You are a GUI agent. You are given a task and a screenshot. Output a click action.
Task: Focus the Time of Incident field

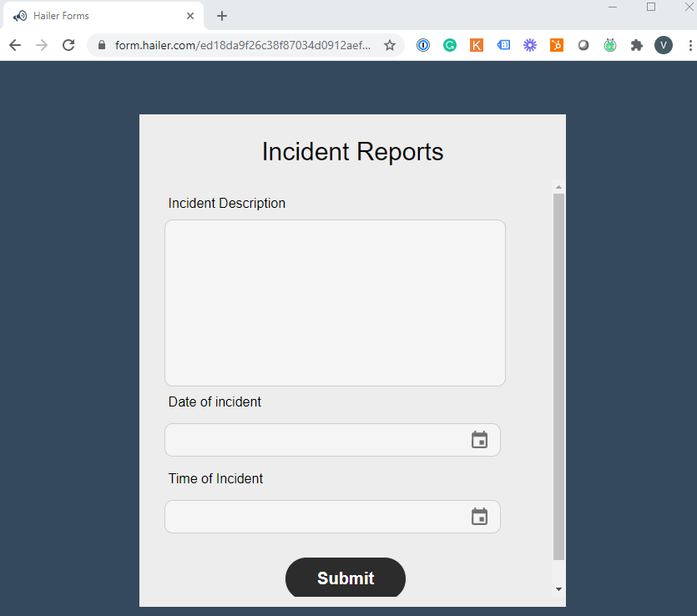(x=332, y=517)
